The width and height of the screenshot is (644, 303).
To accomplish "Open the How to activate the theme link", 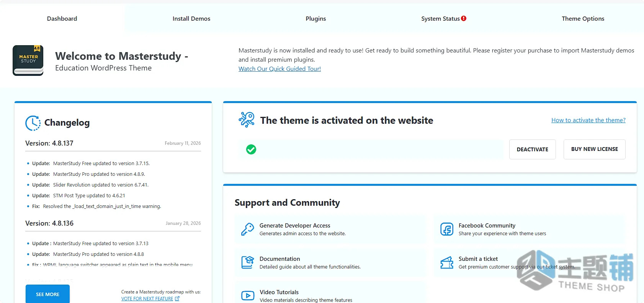I will 588,120.
